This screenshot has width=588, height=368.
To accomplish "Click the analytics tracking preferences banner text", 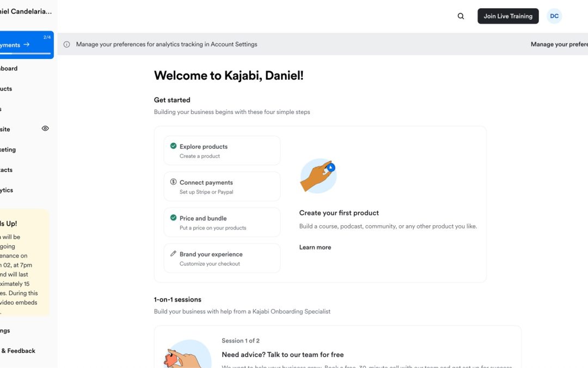I will pyautogui.click(x=167, y=44).
